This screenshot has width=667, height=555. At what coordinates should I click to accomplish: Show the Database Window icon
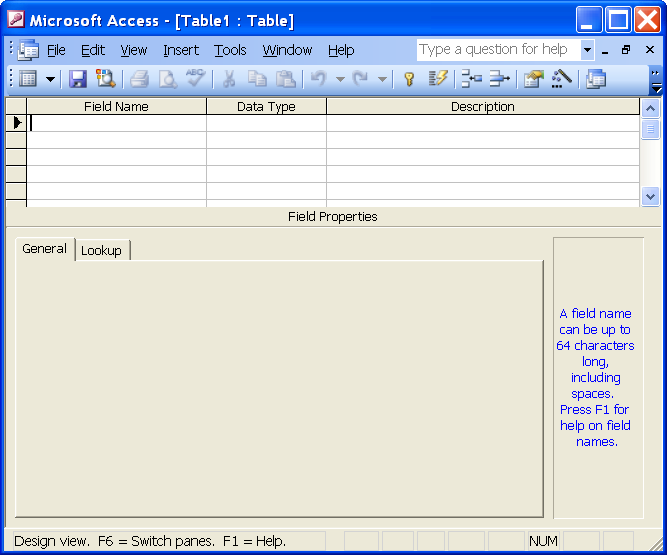tap(596, 79)
